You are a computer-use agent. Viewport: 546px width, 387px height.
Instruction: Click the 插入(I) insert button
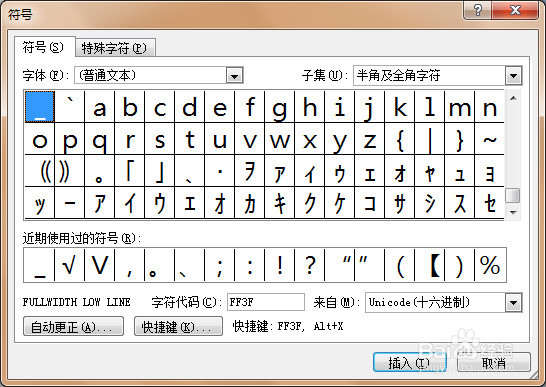tap(410, 363)
